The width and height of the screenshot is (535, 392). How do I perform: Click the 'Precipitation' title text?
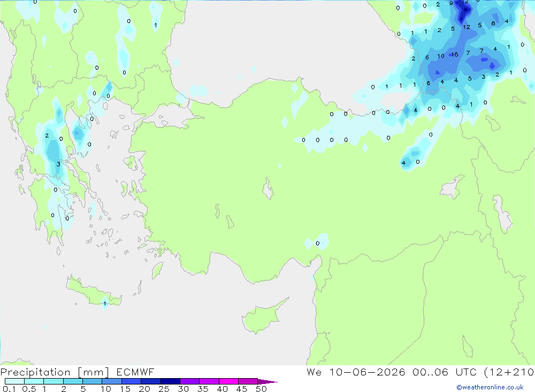35,372
